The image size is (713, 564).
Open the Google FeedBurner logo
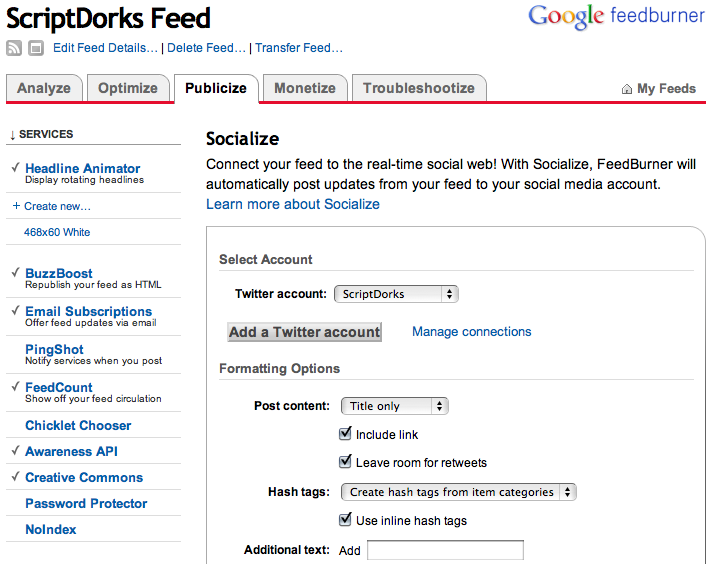click(x=616, y=17)
